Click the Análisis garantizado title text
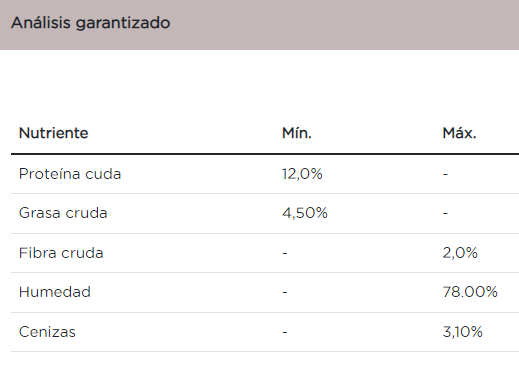This screenshot has height=373, width=519. coord(90,23)
